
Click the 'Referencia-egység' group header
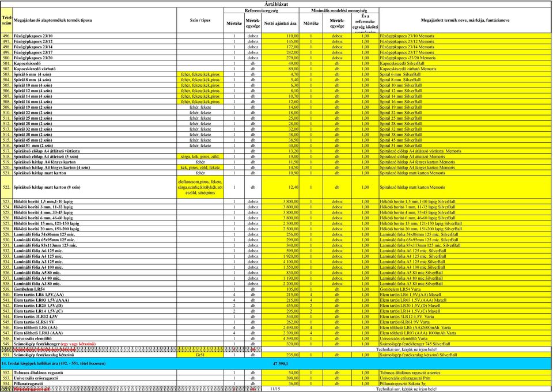(x=262, y=10)
